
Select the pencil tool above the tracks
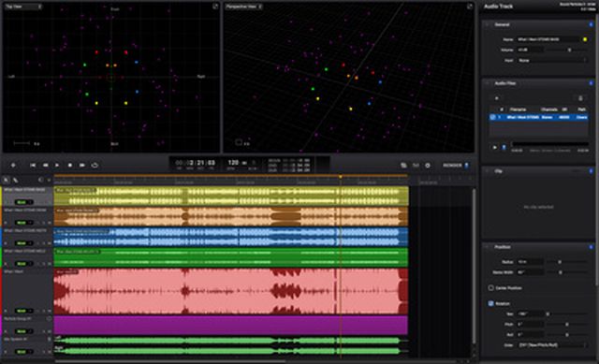click(16, 180)
